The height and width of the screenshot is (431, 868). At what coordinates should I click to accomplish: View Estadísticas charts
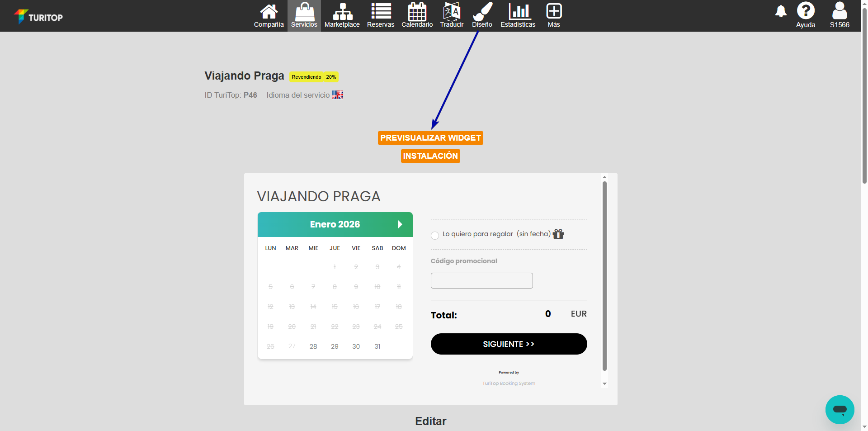coord(518,16)
